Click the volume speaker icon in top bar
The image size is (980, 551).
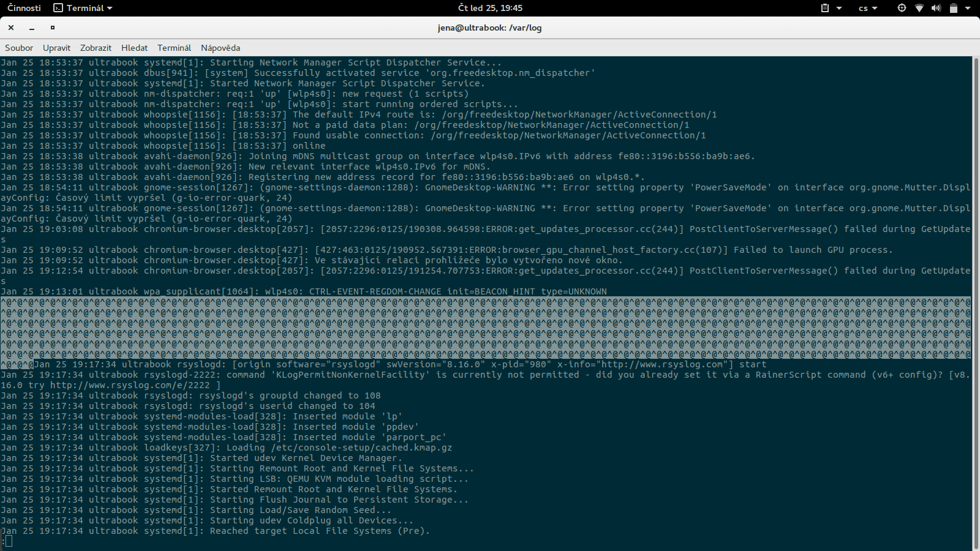point(936,8)
